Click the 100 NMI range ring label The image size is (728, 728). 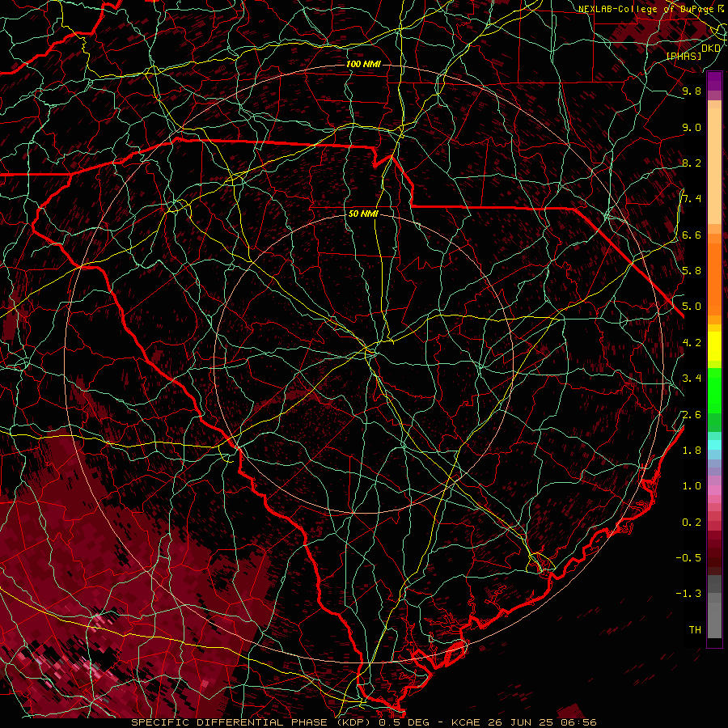[x=363, y=64]
